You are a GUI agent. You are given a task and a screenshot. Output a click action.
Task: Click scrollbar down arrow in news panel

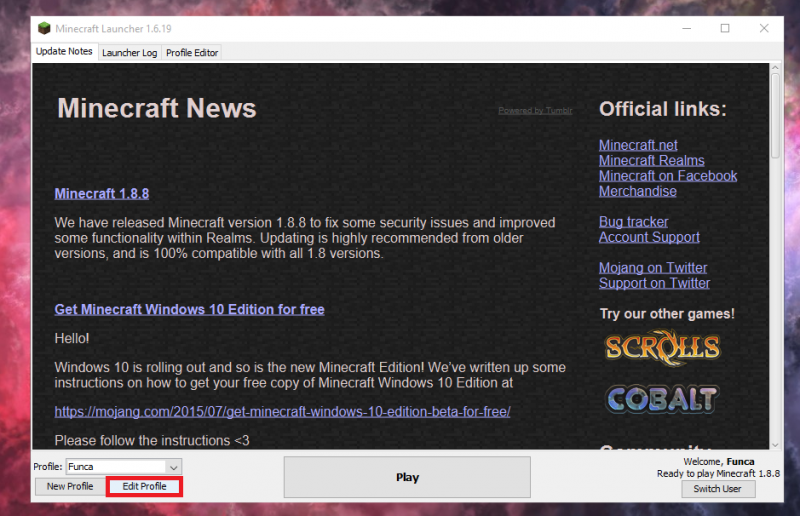pyautogui.click(x=775, y=443)
